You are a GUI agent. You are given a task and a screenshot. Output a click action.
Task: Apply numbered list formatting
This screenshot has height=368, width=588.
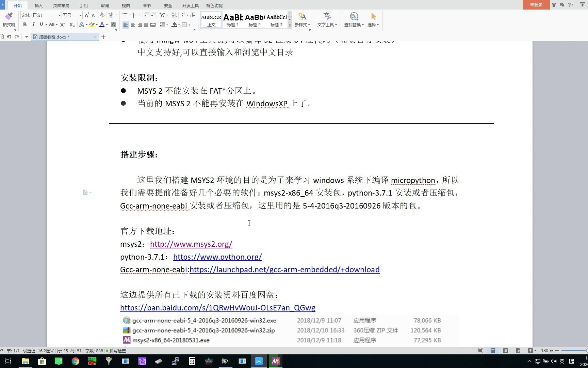click(135, 15)
